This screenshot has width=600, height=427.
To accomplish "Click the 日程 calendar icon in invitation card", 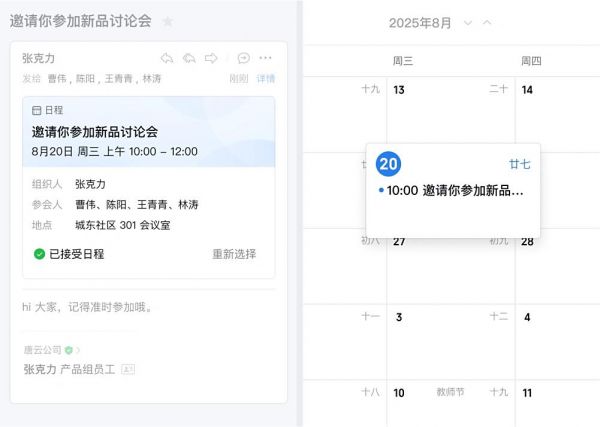I will point(37,110).
